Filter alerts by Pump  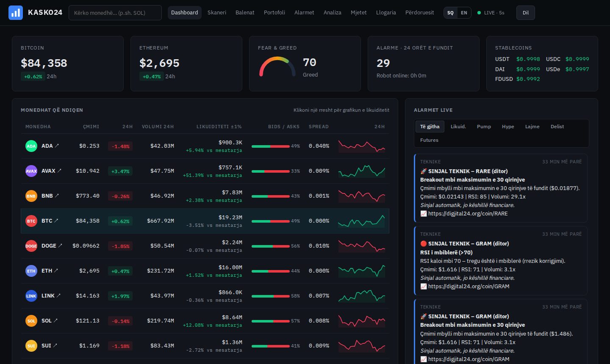484,127
